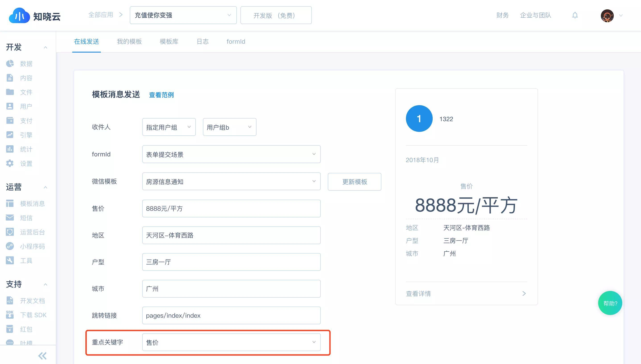The height and width of the screenshot is (364, 641).
Task: Open the 数据 pie chart sidebar icon
Action: (x=10, y=63)
